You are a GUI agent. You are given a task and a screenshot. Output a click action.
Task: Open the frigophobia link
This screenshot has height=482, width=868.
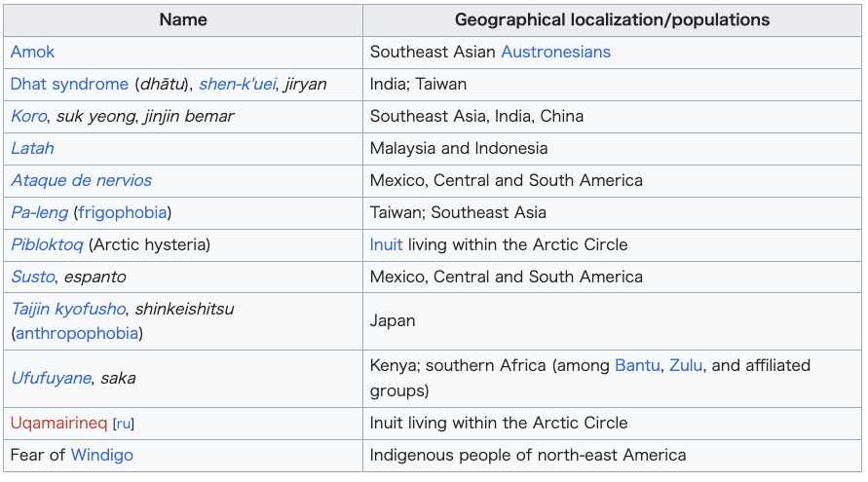(x=123, y=212)
